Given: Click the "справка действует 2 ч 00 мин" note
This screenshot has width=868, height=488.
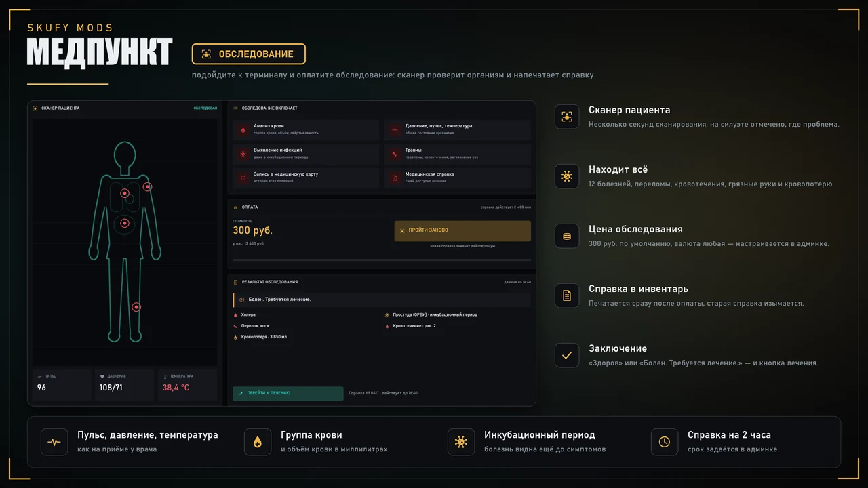Looking at the screenshot, I should click(506, 207).
